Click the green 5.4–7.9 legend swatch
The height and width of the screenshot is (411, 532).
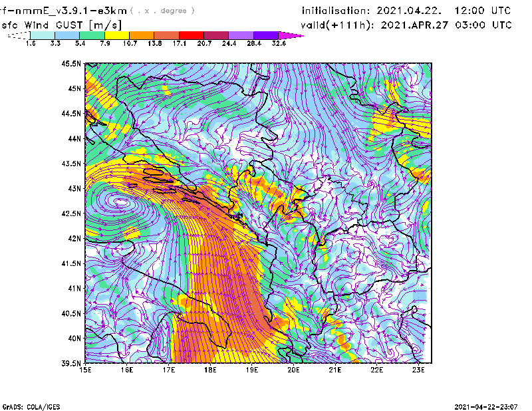tap(92, 35)
